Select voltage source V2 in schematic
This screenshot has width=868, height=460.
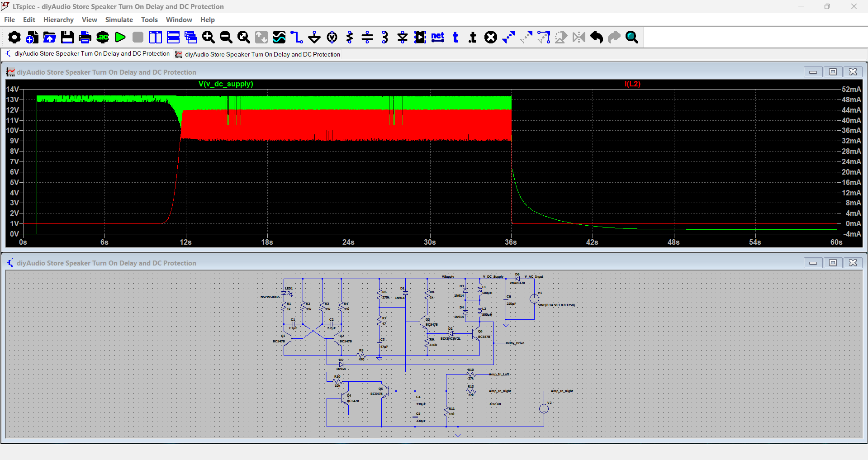coord(544,408)
